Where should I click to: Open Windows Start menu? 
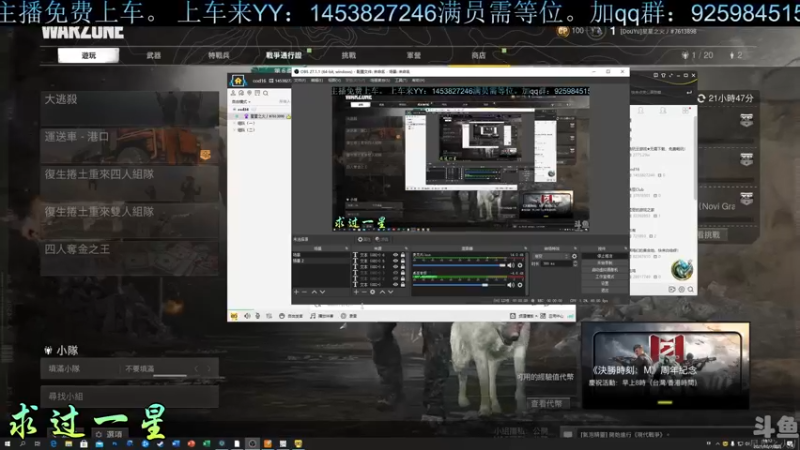7,444
